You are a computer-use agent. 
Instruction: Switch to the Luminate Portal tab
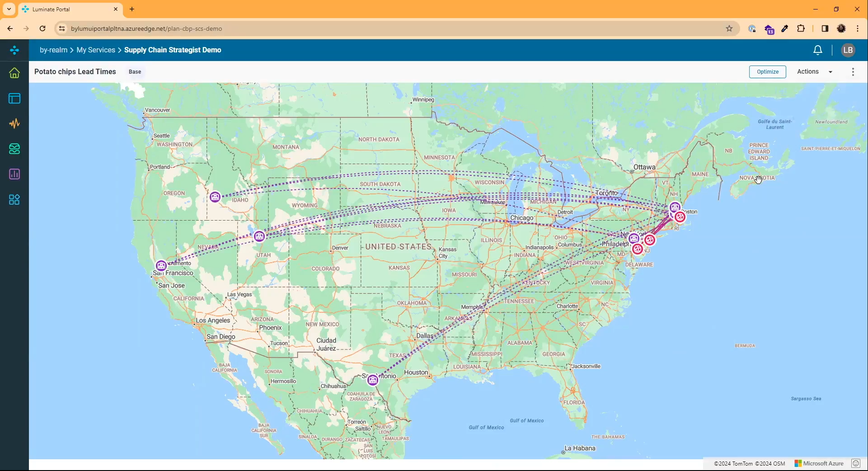tap(68, 9)
